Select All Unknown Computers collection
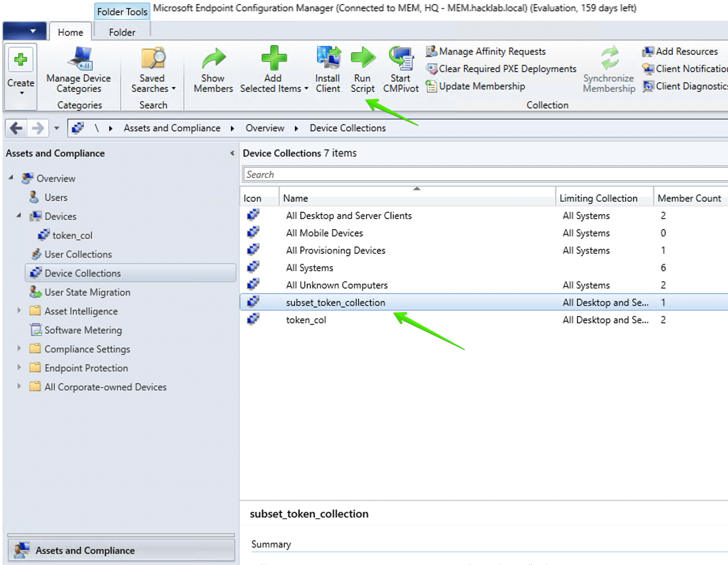728x565 pixels. (x=484, y=285)
